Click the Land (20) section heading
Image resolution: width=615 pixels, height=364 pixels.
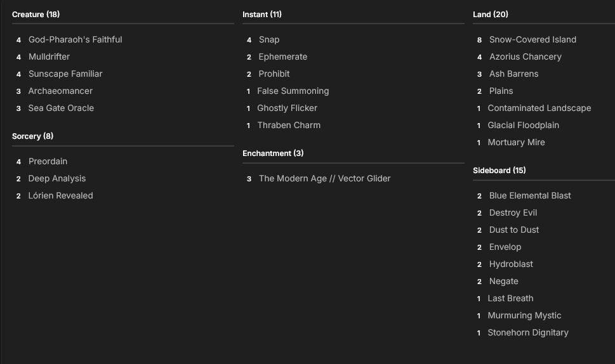pyautogui.click(x=490, y=15)
